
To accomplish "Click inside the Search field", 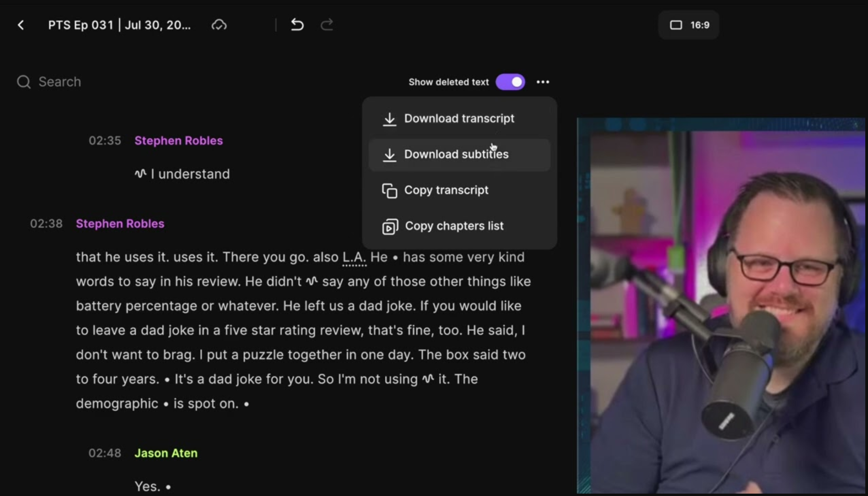I will [x=60, y=81].
